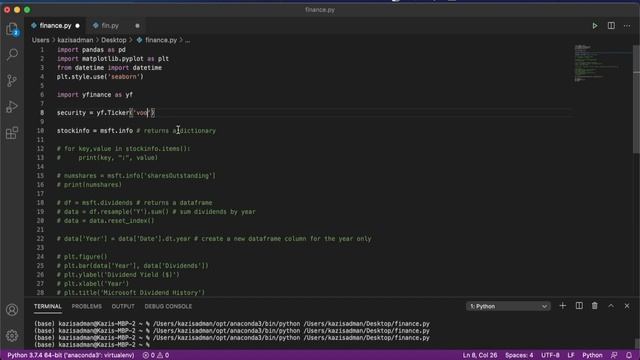Viewport: 640px width, 360px height.
Task: Create a new terminal with plus icon
Action: (562, 306)
